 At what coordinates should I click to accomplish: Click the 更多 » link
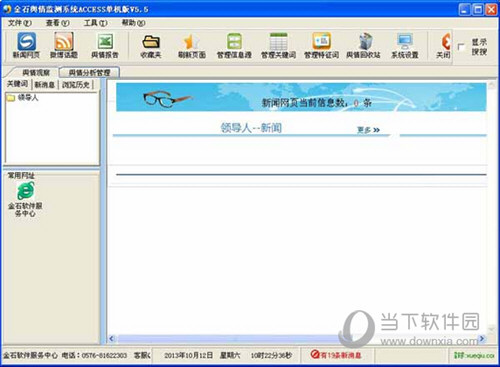tap(368, 130)
